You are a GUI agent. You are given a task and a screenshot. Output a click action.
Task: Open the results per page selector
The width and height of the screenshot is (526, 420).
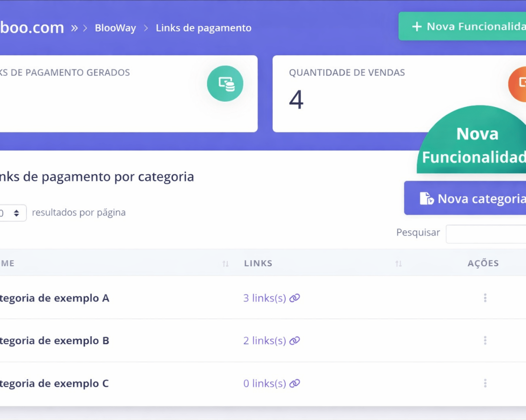13,213
